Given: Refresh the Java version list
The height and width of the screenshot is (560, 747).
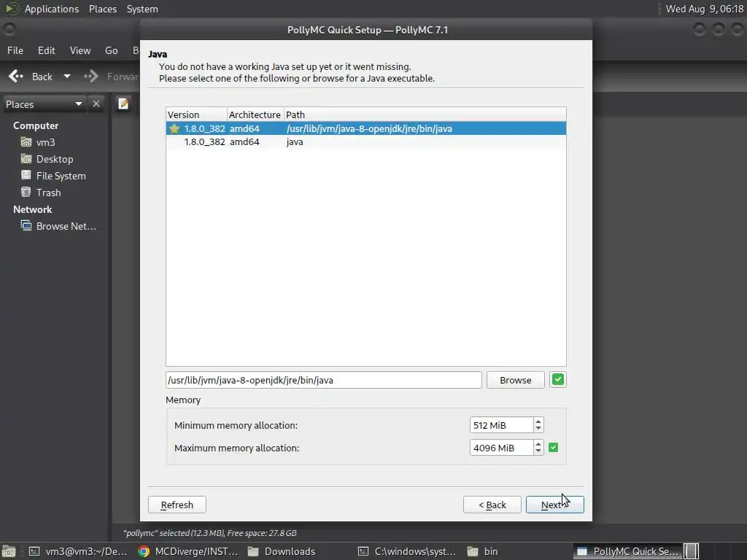Looking at the screenshot, I should (x=177, y=505).
